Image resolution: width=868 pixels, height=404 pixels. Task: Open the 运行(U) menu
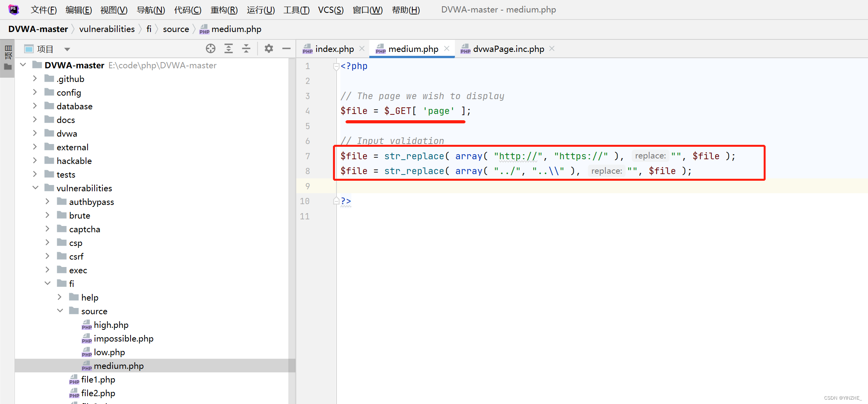pos(261,10)
